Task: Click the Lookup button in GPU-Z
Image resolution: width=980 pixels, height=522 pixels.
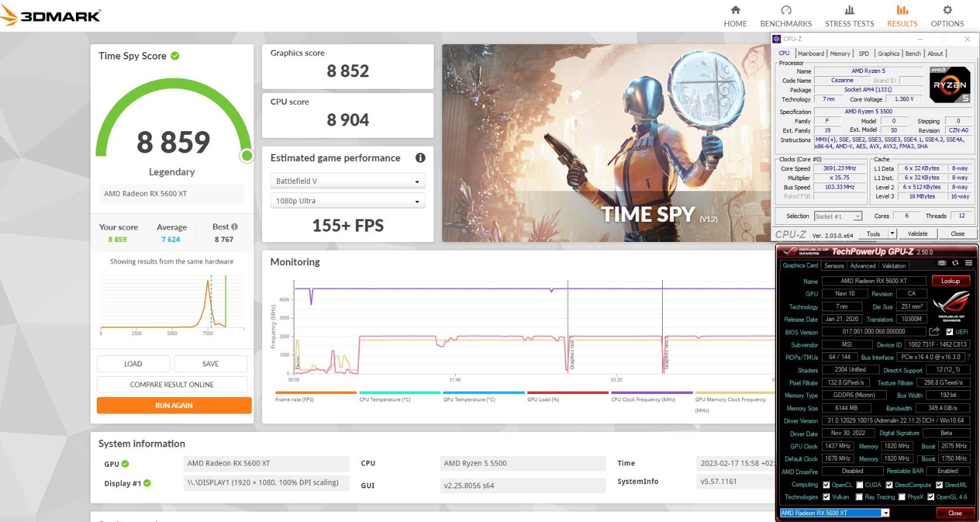Action: [951, 281]
